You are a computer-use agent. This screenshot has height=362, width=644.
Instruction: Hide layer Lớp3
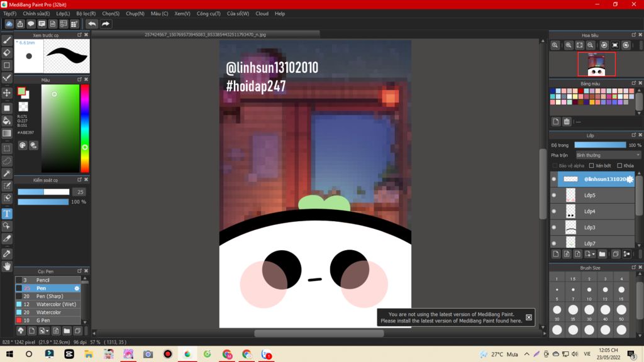(554, 227)
